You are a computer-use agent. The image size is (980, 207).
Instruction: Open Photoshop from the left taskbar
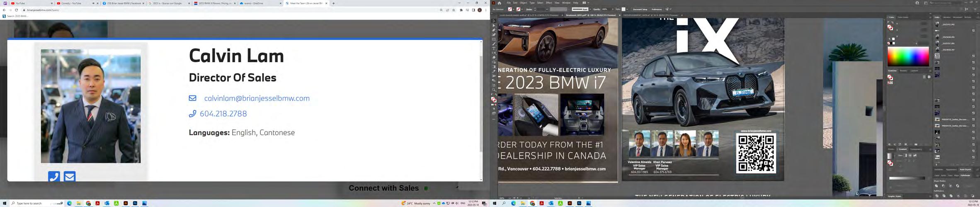135,203
